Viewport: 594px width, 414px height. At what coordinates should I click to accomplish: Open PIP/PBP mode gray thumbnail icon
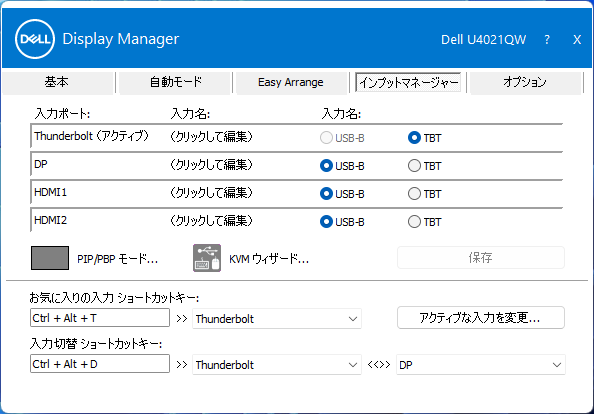pos(50,258)
